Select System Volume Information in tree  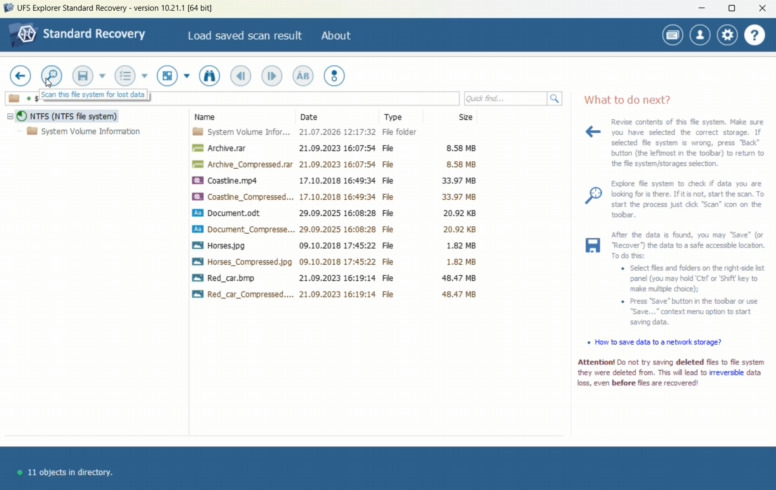(x=90, y=131)
